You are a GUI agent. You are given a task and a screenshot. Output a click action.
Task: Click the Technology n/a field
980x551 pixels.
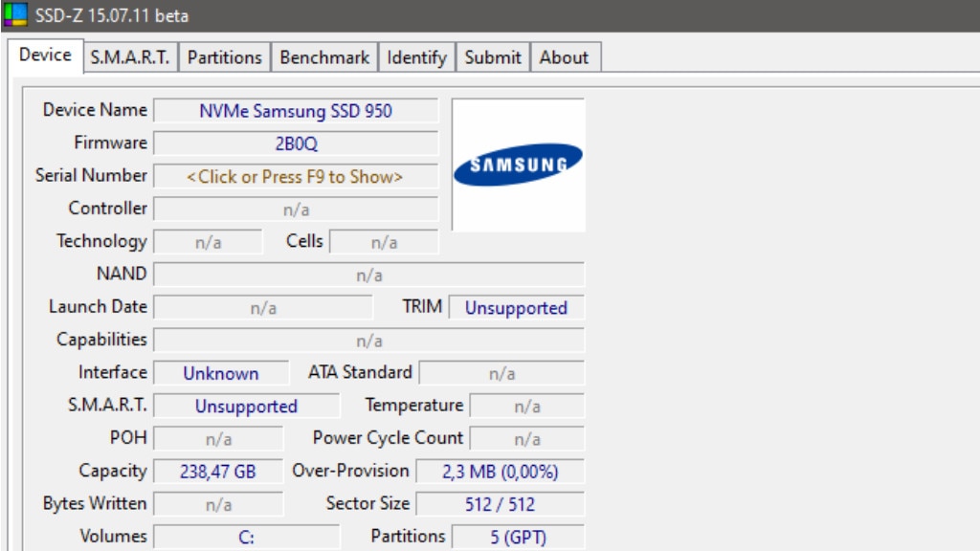[208, 242]
